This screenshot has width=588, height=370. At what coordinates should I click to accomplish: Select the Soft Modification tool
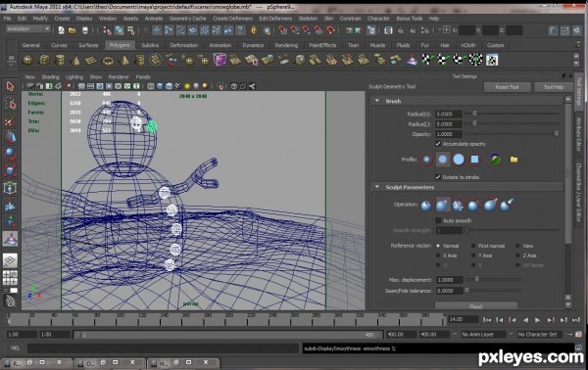coord(10,206)
